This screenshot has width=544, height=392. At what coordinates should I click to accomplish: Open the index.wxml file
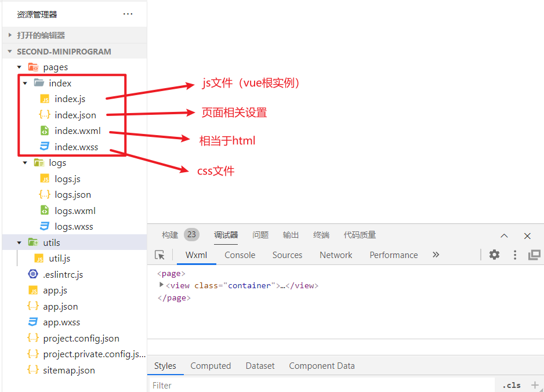coord(77,131)
